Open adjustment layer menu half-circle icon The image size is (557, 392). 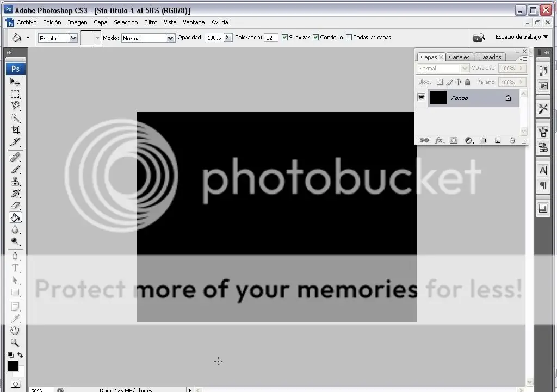[x=468, y=140]
